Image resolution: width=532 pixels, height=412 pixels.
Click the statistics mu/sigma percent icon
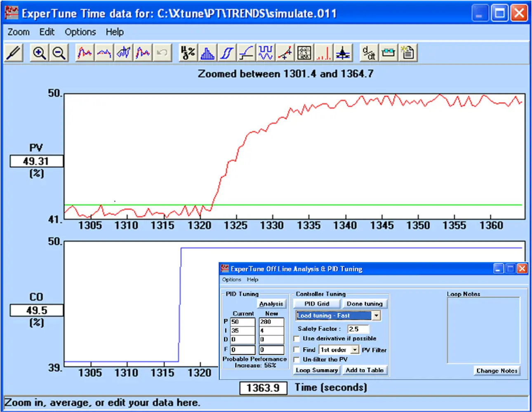[x=188, y=53]
